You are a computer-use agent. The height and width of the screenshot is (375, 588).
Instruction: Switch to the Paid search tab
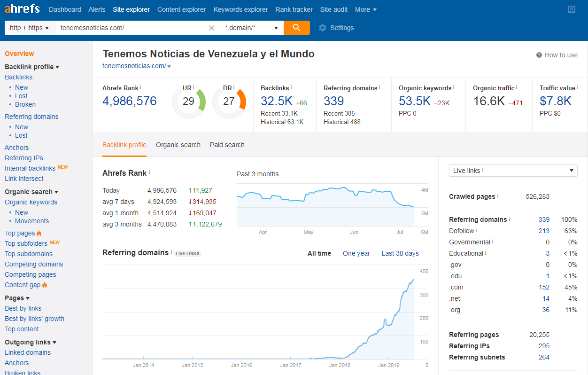click(227, 145)
